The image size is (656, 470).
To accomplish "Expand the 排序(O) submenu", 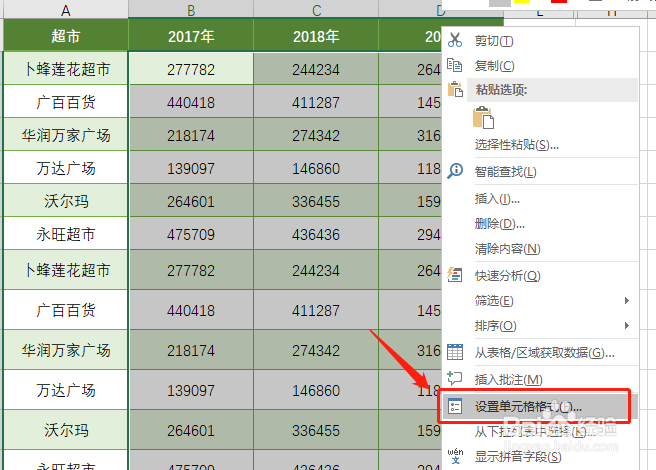I will 540,326.
